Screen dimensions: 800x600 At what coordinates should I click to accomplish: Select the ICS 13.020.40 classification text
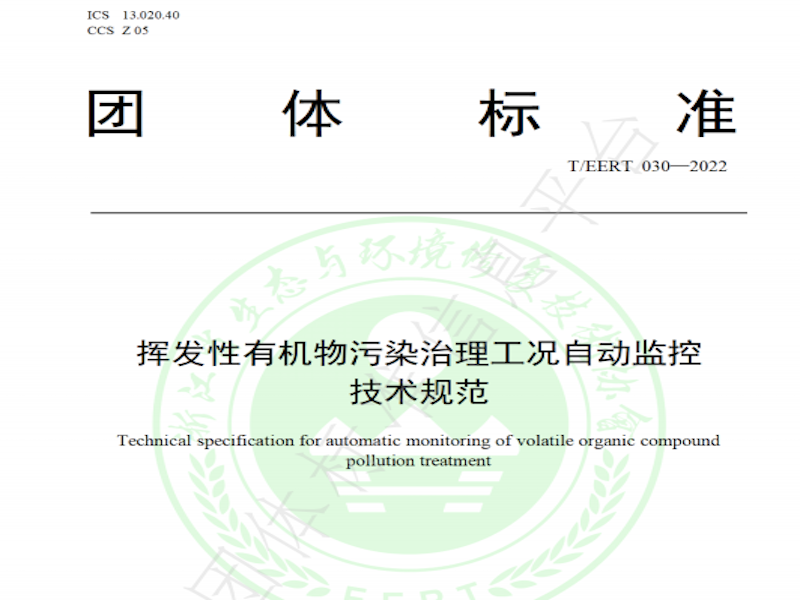133,15
